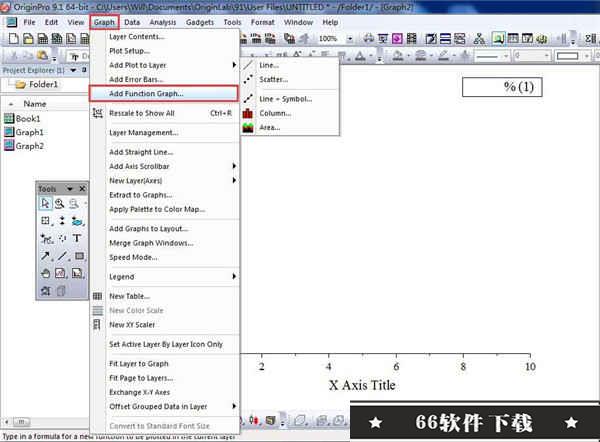Choose Add Function Graph... menu entry
The width and height of the screenshot is (600, 442).
pos(164,94)
